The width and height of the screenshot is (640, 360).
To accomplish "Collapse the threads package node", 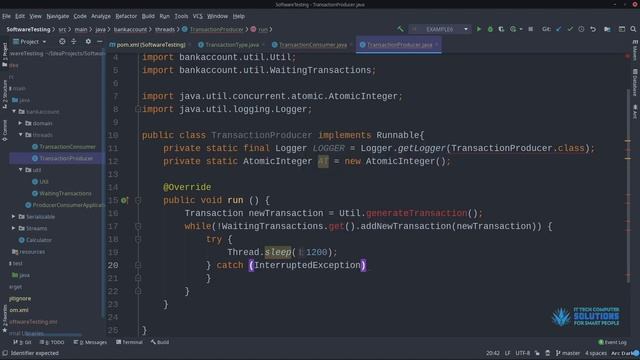I will click(x=20, y=135).
